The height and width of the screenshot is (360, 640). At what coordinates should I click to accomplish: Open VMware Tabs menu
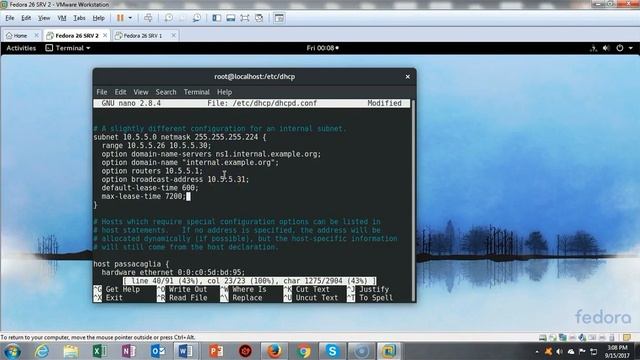(x=79, y=18)
